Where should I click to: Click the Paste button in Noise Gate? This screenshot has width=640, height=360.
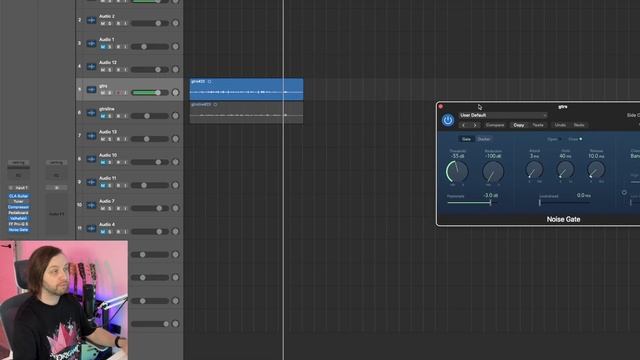pos(538,125)
